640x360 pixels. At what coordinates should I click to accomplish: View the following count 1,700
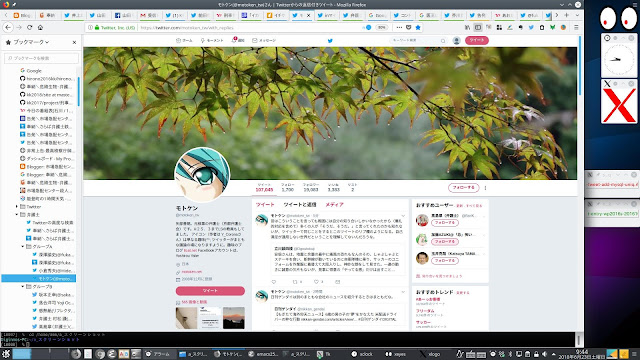coord(287,187)
